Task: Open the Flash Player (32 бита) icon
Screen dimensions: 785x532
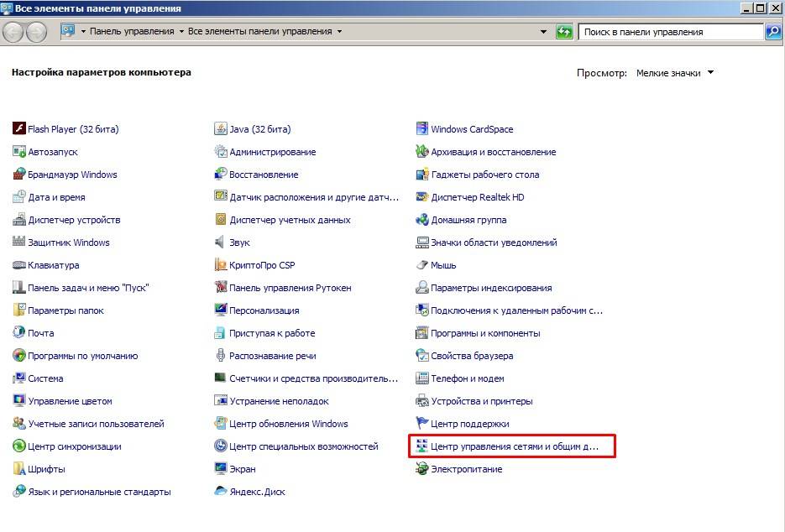Action: (20, 129)
